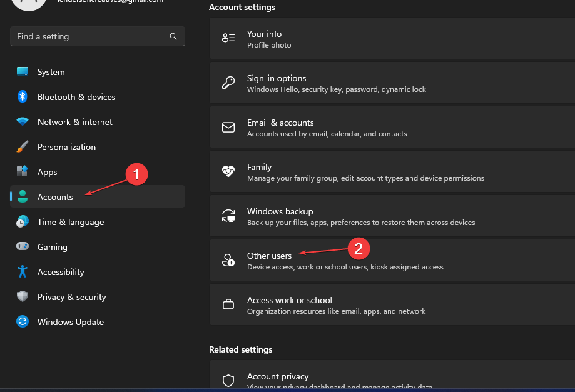Select the System icon in the sidebar
Screen dimensions: 575x392
[x=23, y=72]
